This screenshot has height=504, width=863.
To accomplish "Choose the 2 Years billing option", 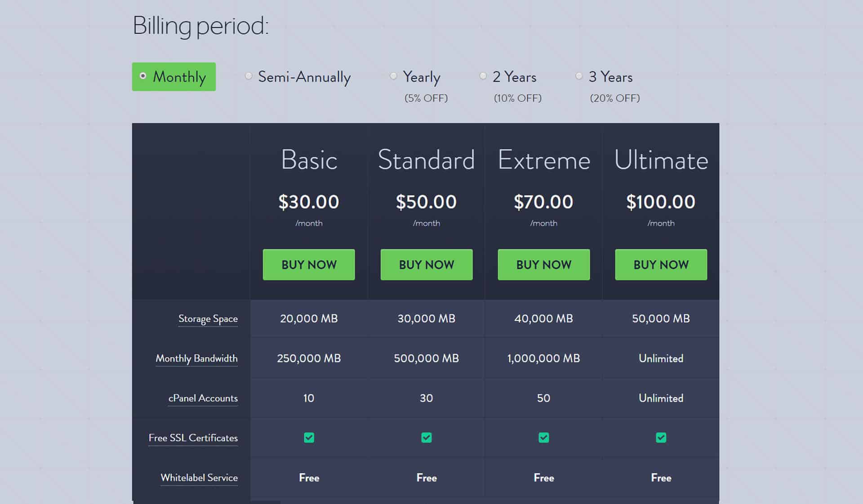I will [x=508, y=77].
